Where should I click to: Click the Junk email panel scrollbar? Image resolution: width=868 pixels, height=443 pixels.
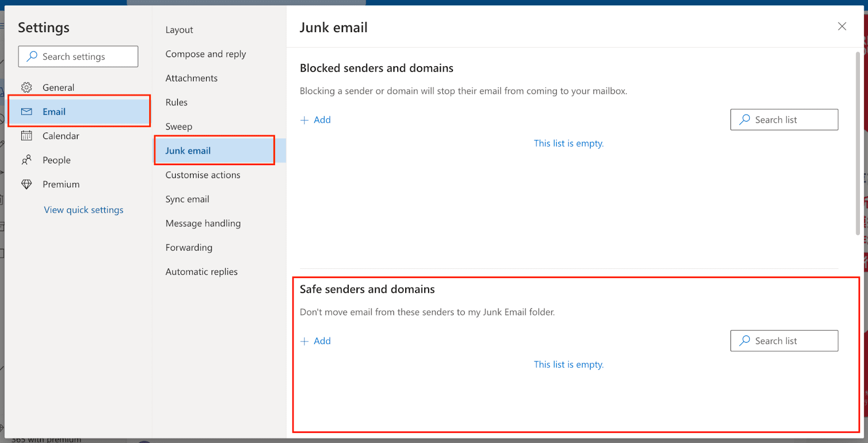858,143
